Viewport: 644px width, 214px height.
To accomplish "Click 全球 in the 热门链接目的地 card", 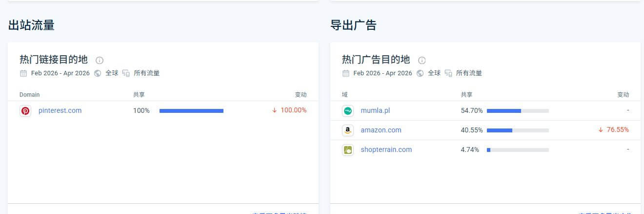I will coord(112,73).
